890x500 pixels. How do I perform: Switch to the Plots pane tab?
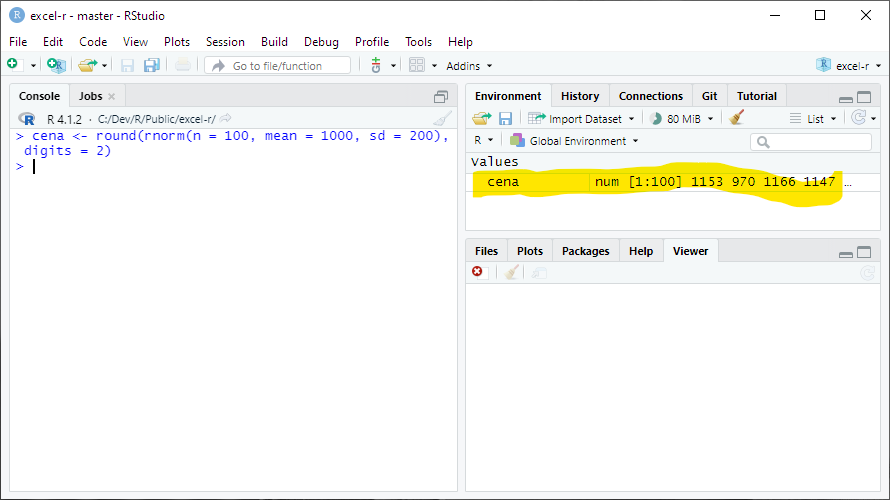[530, 251]
